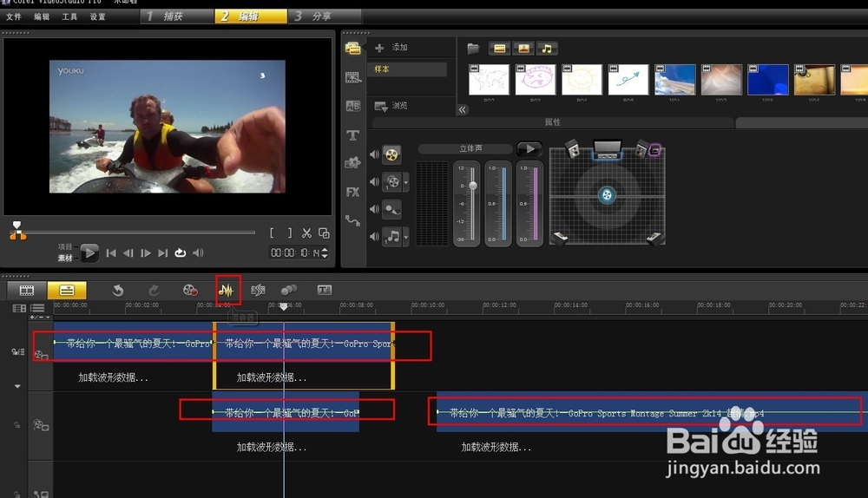Open the 属性 attributes tab bar

click(552, 122)
